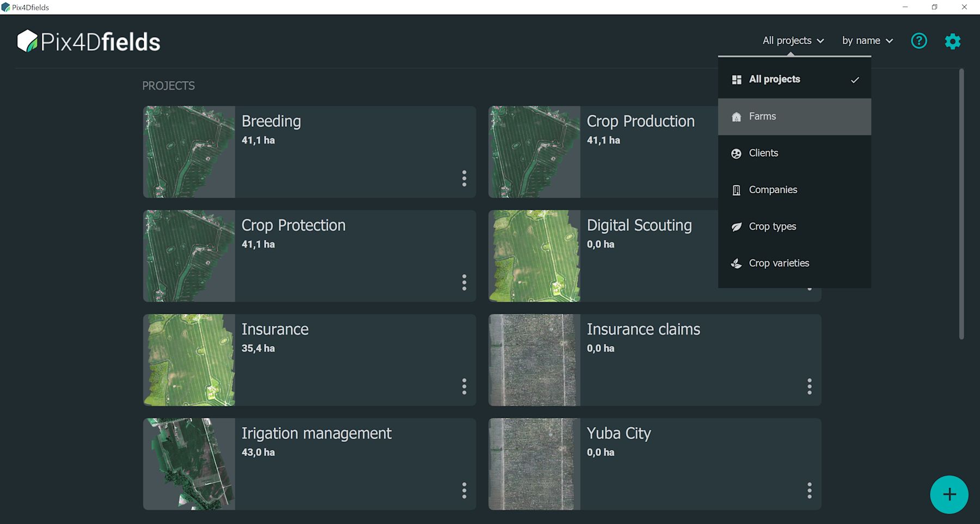Click the Companies building icon
This screenshot has width=980, height=524.
click(x=737, y=189)
